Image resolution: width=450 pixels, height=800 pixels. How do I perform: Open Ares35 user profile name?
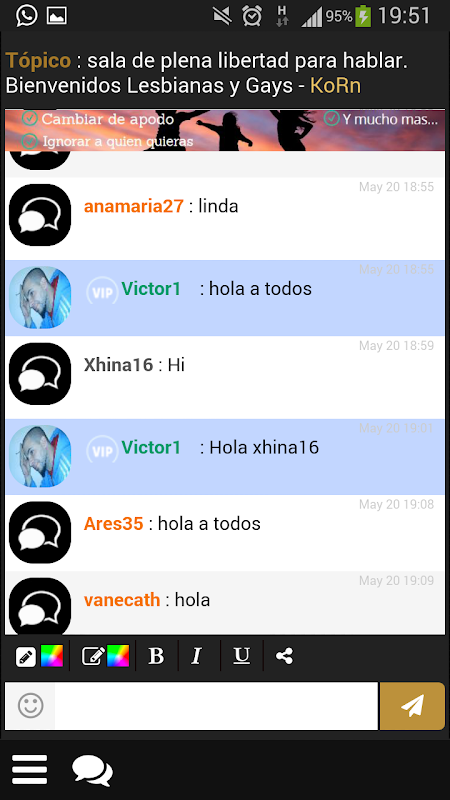point(113,523)
